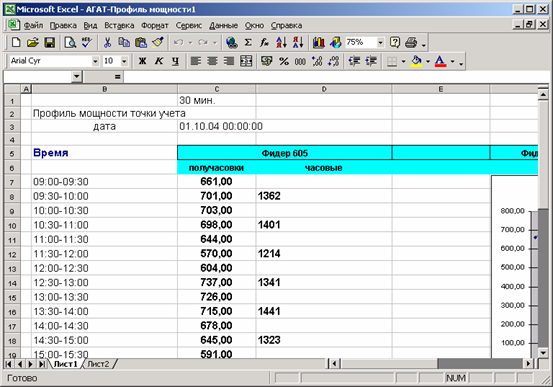Apply percent style format
The width and height of the screenshot is (553, 387).
pyautogui.click(x=284, y=61)
